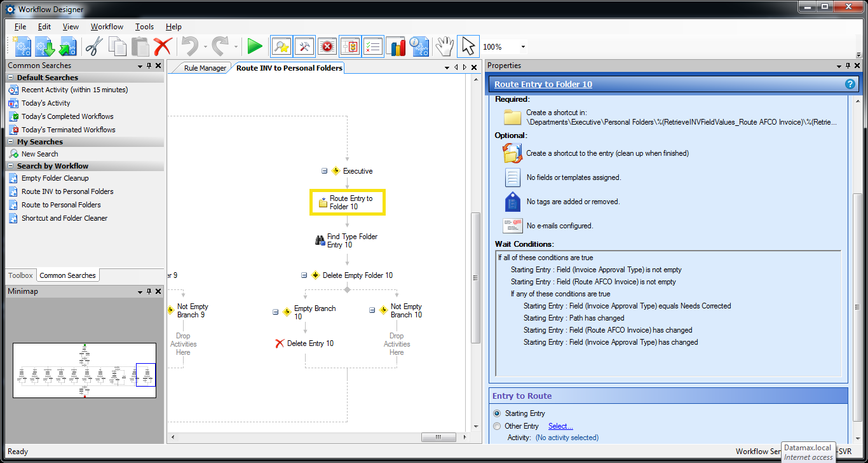Click the red X Delete toolbar icon
Screen dimensions: 868x463
pos(163,46)
